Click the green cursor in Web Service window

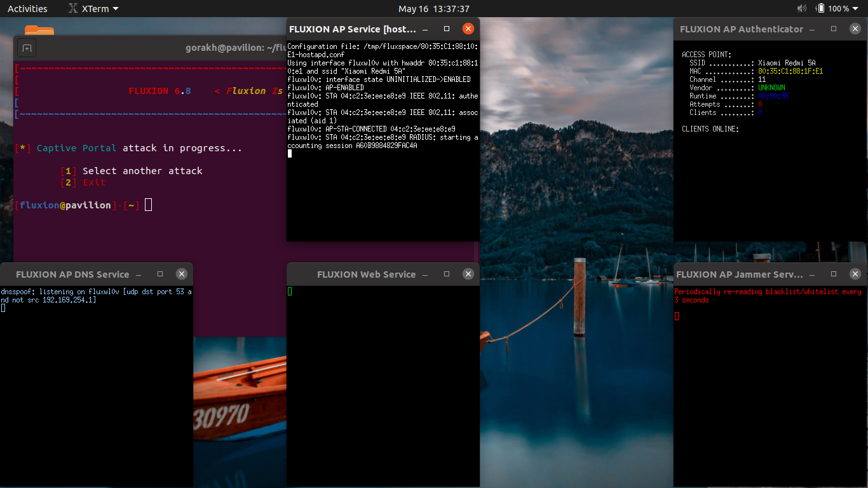coord(290,291)
